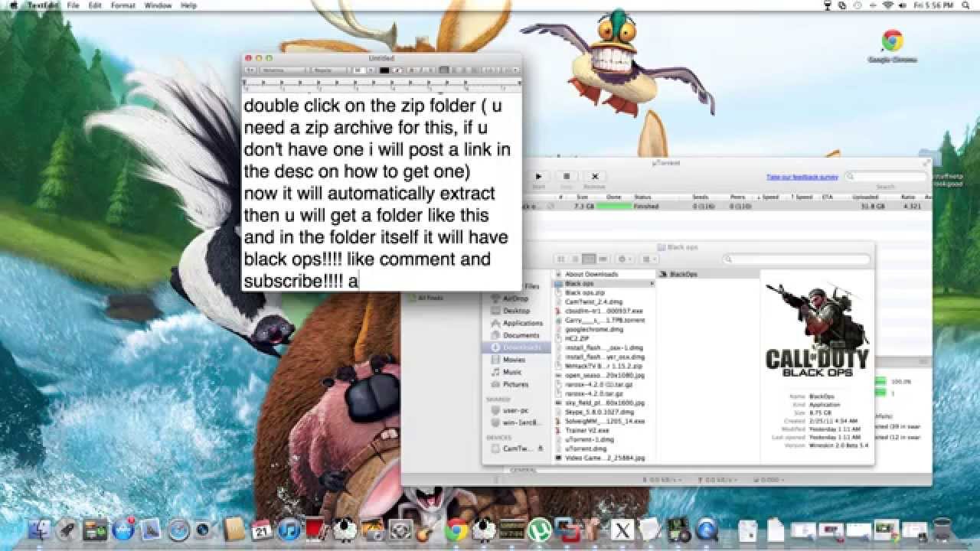Switch Finder to icon view
Viewport: 980px width, 551px height.
coord(561,259)
